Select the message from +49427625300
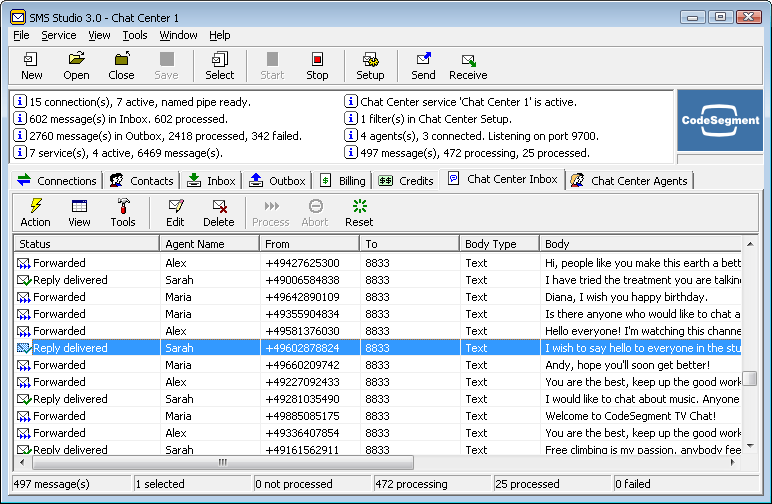 coord(302,263)
